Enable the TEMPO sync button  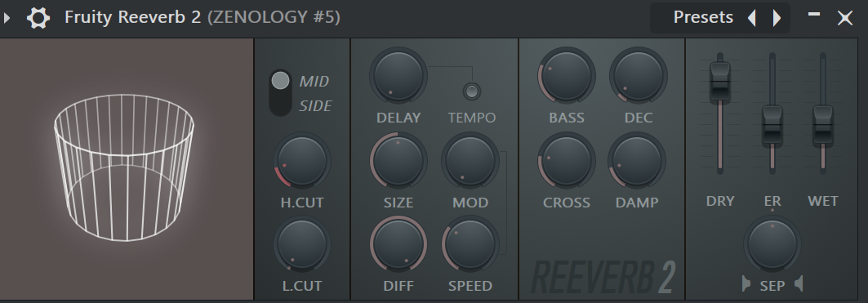472,91
